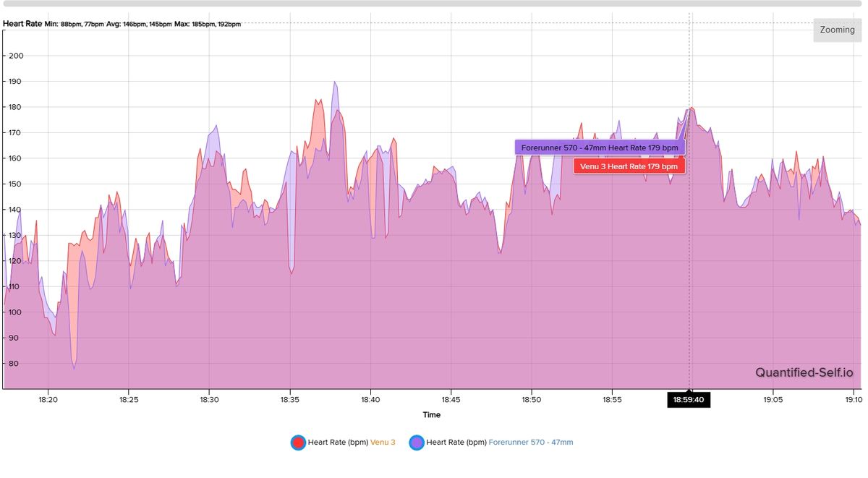The image size is (868, 478).
Task: Click the 18:59:40 cursor time marker
Action: 688,398
